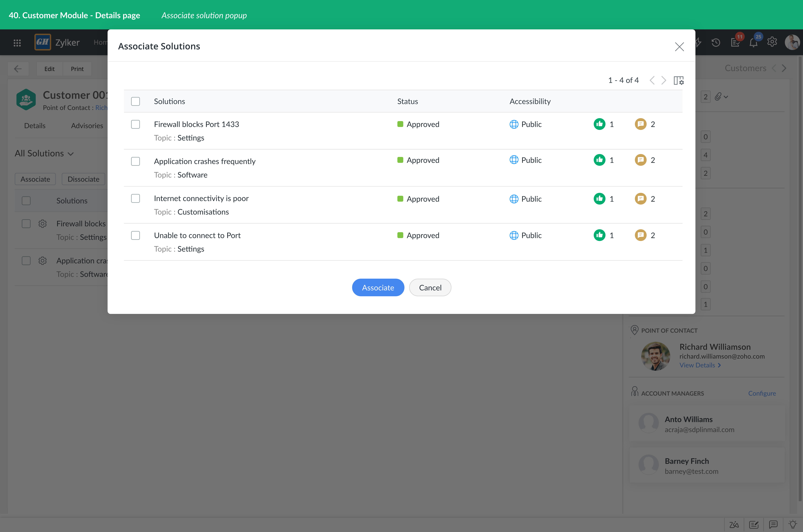
Task: Click Richard Williamson contact photo
Action: 655,356
